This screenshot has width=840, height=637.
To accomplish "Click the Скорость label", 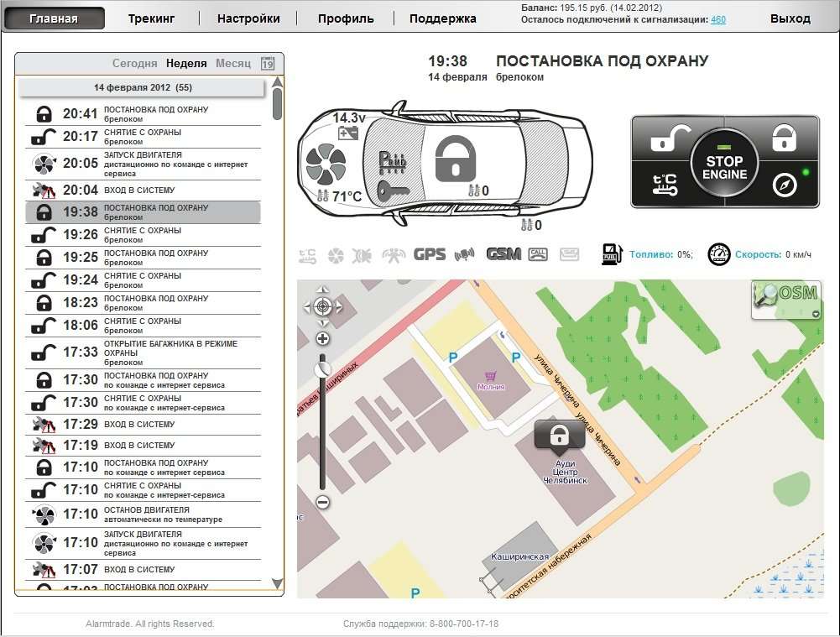I will (758, 254).
